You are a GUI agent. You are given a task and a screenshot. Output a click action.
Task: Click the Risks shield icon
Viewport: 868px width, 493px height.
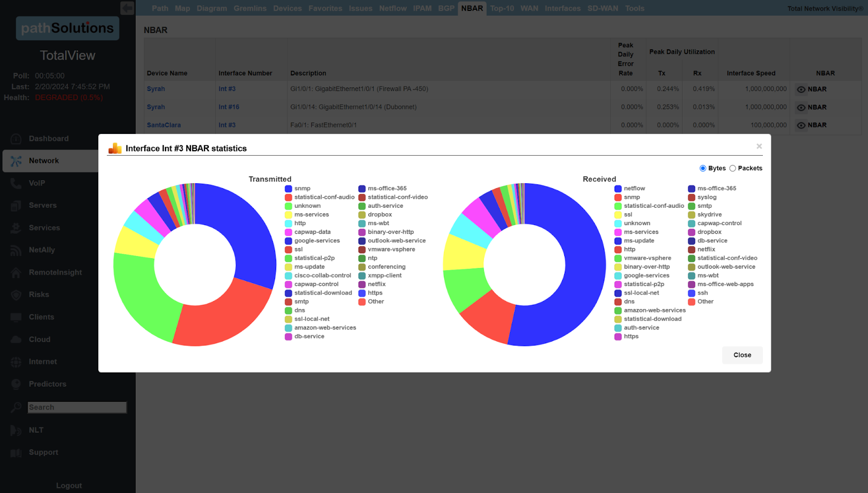(16, 294)
